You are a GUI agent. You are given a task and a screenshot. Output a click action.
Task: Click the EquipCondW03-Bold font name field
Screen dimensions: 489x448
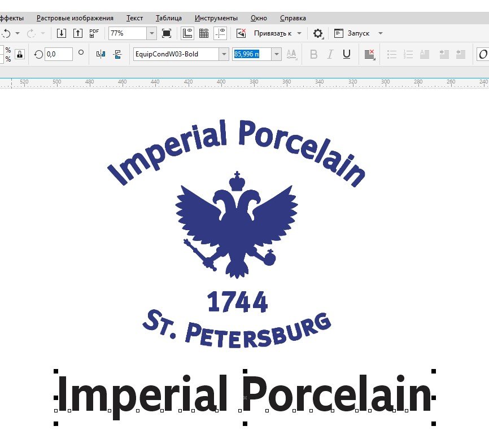(x=176, y=54)
